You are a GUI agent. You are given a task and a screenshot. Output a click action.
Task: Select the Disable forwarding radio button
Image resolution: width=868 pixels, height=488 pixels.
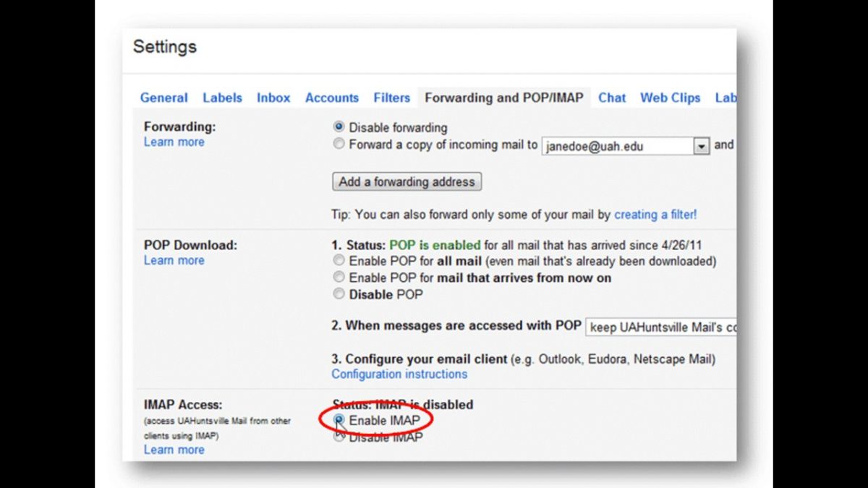339,127
